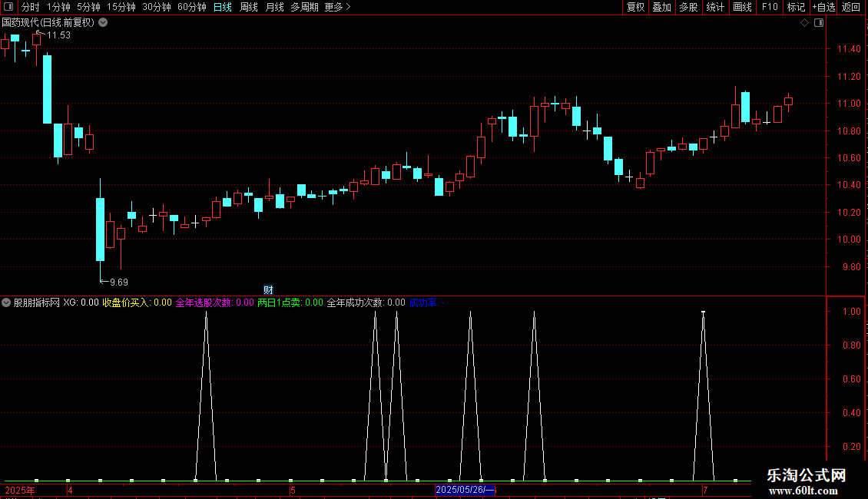Click the diamond icon in chart corner
This screenshot has width=868, height=499.
805,23
